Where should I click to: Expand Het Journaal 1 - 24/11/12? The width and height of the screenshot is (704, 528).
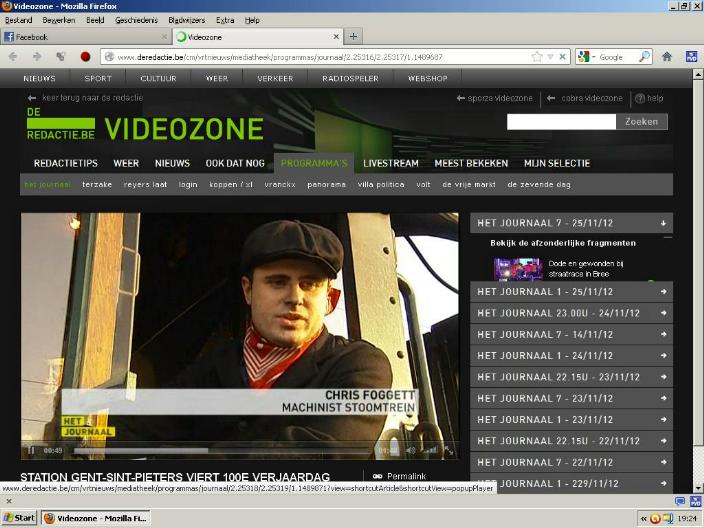[571, 356]
